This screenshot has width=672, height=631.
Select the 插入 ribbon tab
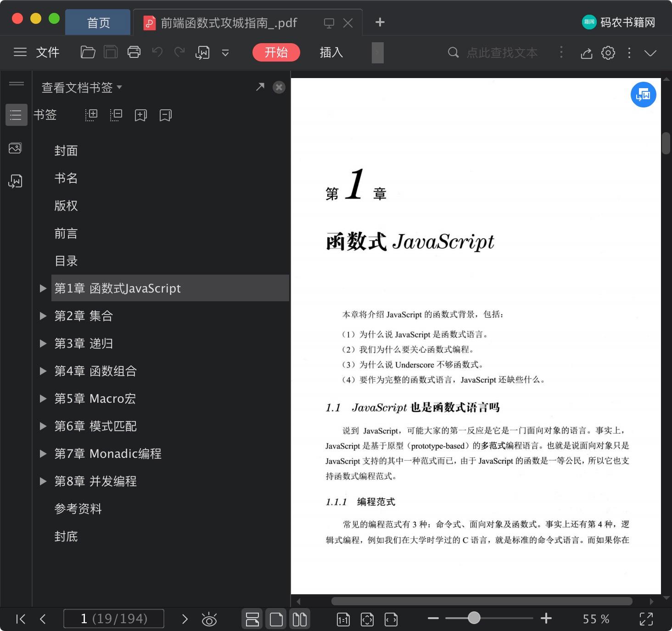331,52
